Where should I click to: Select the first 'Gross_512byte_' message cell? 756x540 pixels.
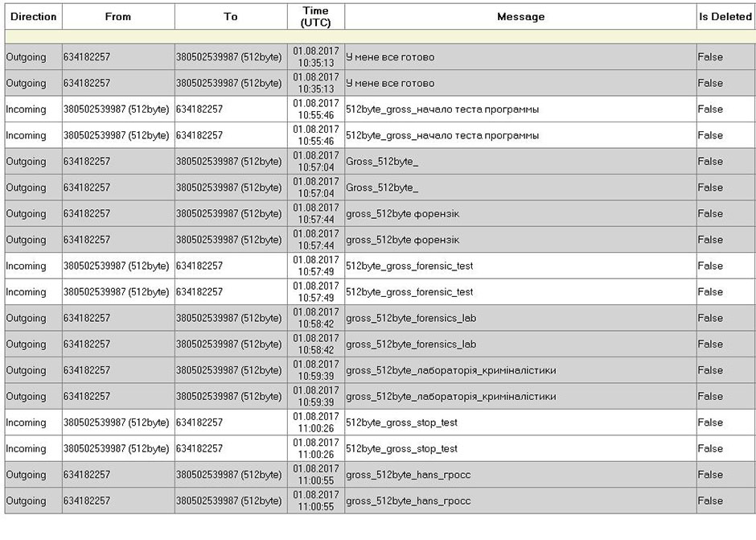382,162
